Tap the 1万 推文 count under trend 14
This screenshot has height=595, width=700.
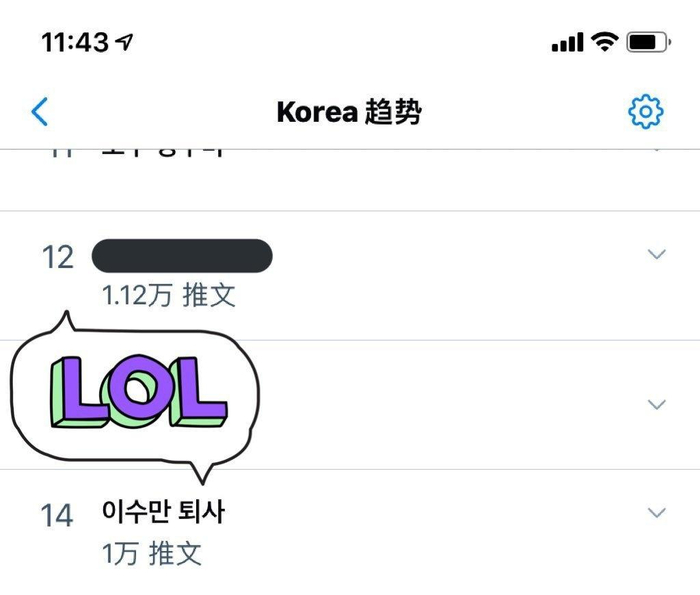click(152, 553)
